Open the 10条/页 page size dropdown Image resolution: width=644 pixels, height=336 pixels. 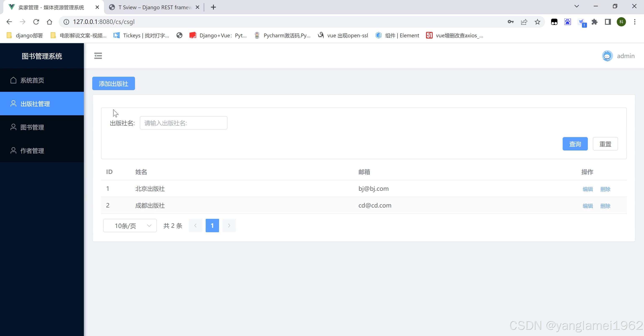[x=130, y=225]
